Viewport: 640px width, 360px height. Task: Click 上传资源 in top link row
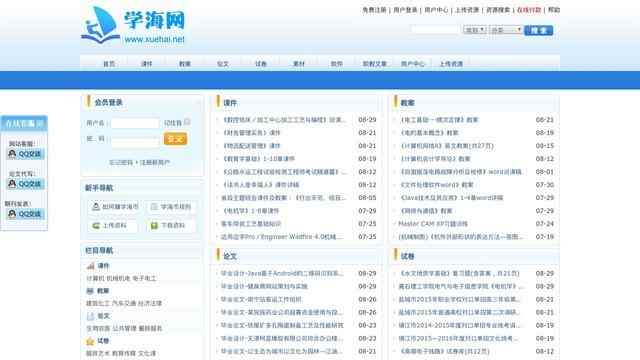point(467,10)
